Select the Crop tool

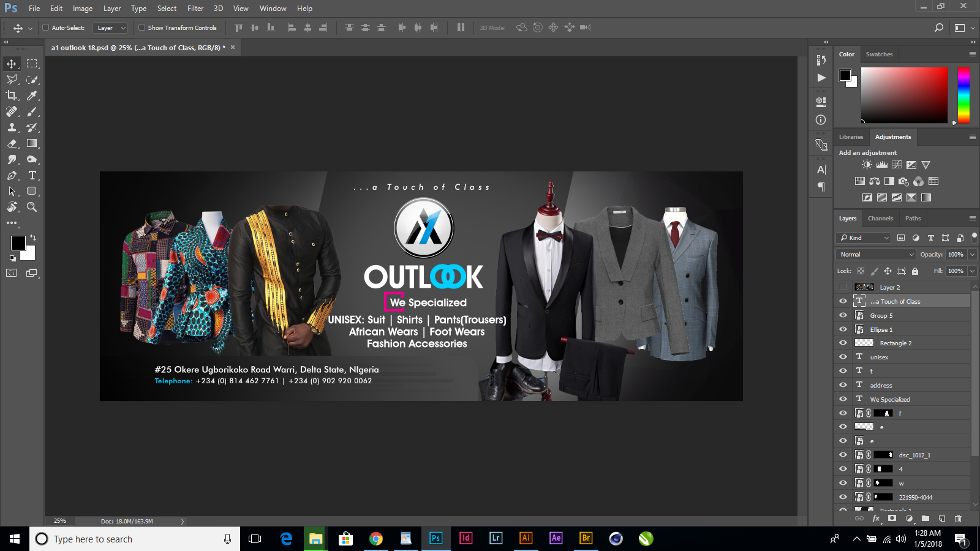coord(12,96)
